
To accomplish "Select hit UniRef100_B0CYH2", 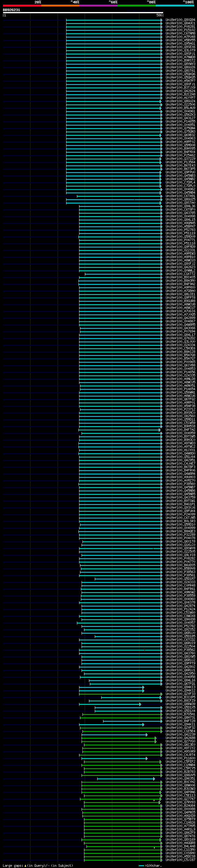I will coord(180,782).
